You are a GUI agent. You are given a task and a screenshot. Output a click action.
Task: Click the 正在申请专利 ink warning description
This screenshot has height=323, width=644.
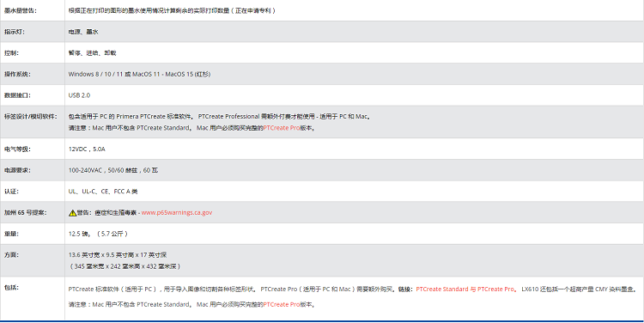[173, 10]
